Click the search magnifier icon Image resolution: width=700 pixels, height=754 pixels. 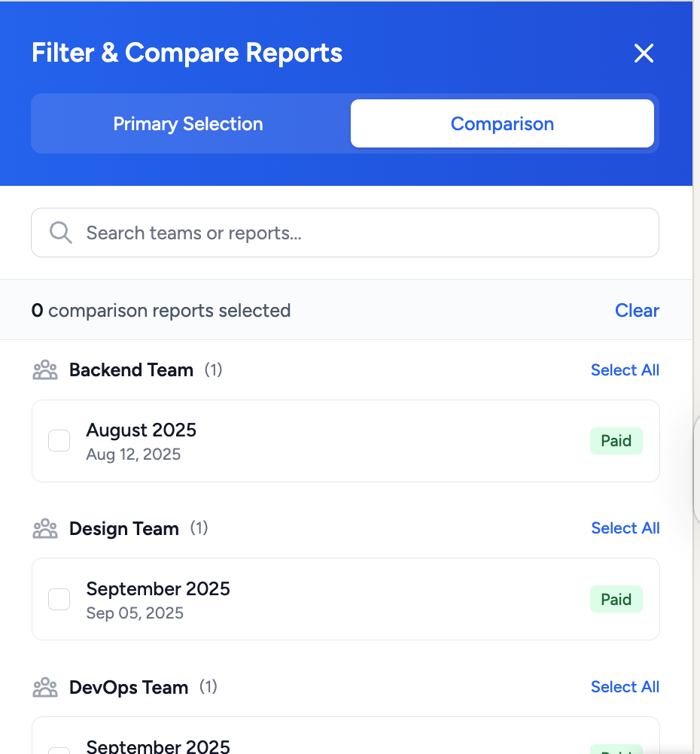[61, 233]
